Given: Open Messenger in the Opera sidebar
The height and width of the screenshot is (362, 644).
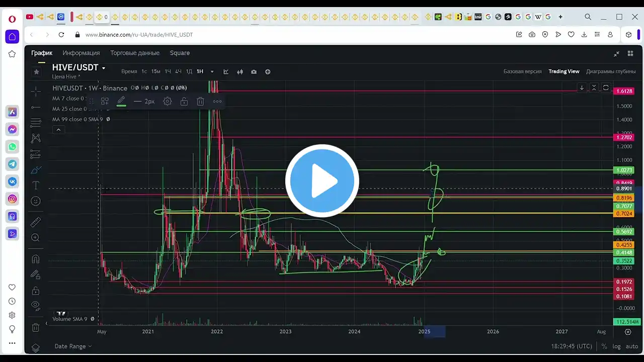Looking at the screenshot, I should point(13,129).
